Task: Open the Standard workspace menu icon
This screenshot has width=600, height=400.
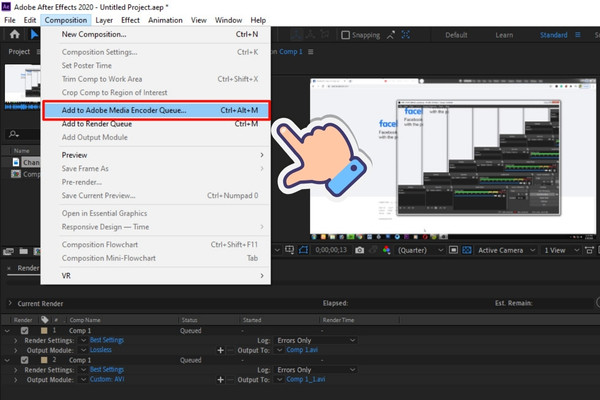Action: tap(578, 35)
